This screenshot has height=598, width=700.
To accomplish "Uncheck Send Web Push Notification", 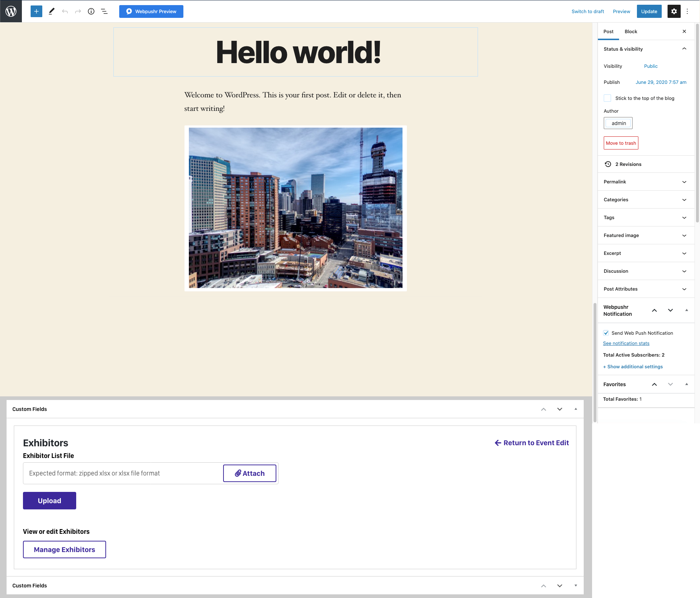I will coord(606,333).
